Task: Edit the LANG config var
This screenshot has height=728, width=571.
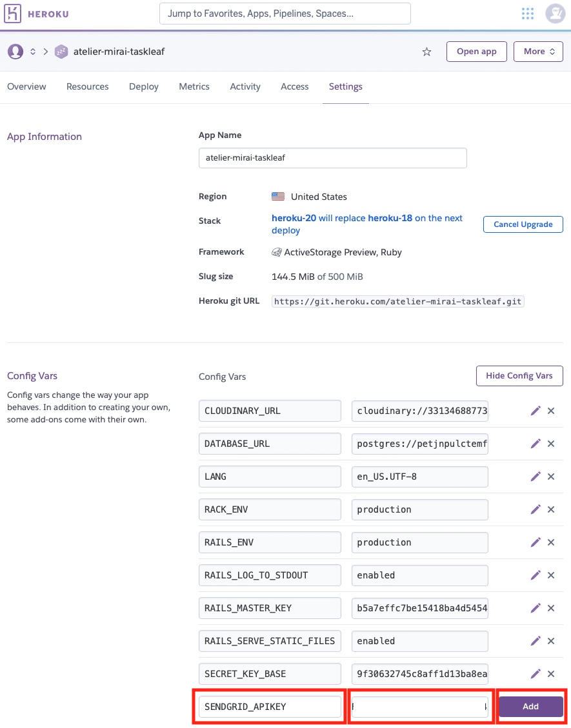Action: tap(536, 477)
